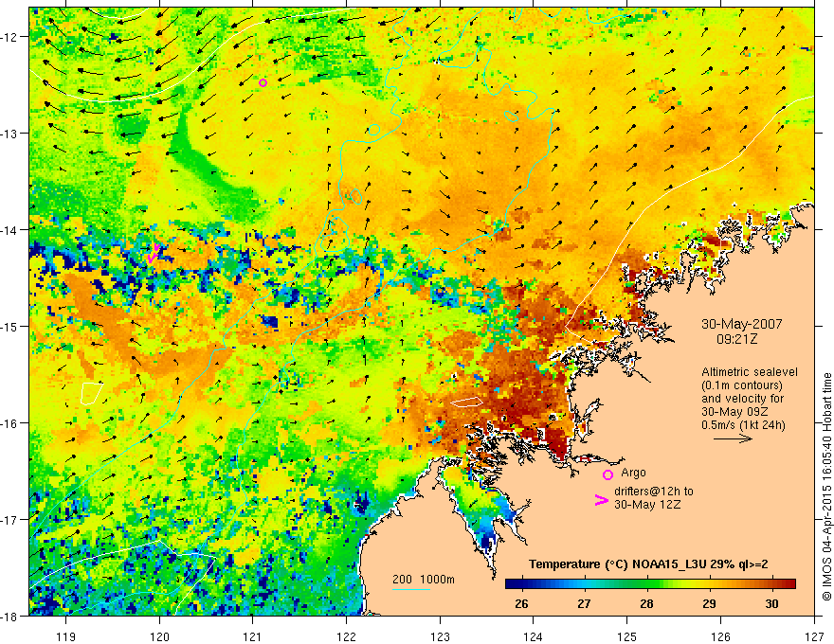Click the IMOS copyright timestamp text
The image size is (834, 644).
pyautogui.click(x=826, y=487)
